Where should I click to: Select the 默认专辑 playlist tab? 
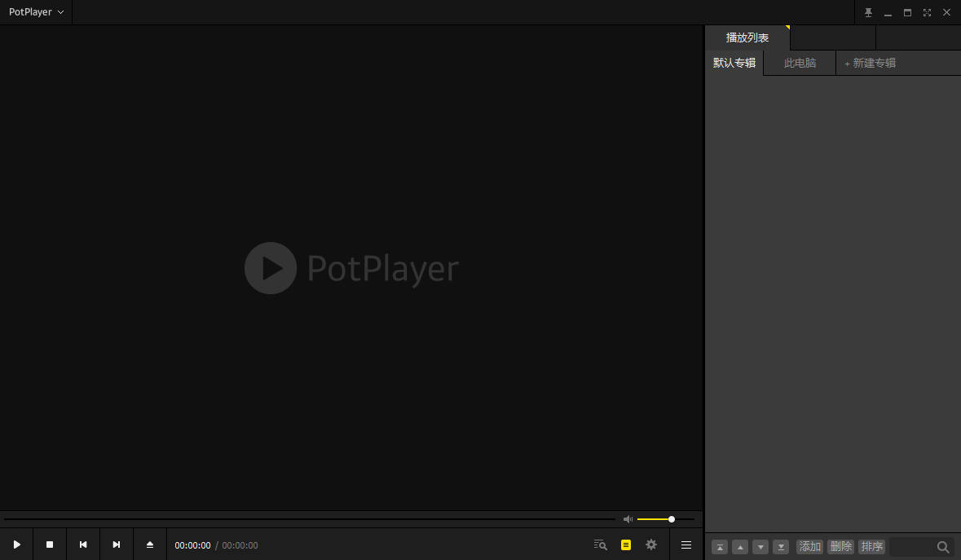pyautogui.click(x=734, y=62)
